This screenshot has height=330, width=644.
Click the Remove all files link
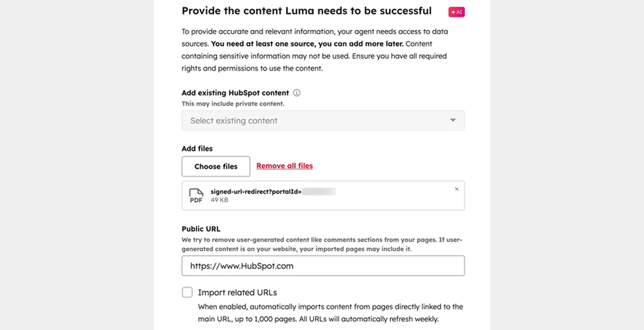click(x=284, y=166)
